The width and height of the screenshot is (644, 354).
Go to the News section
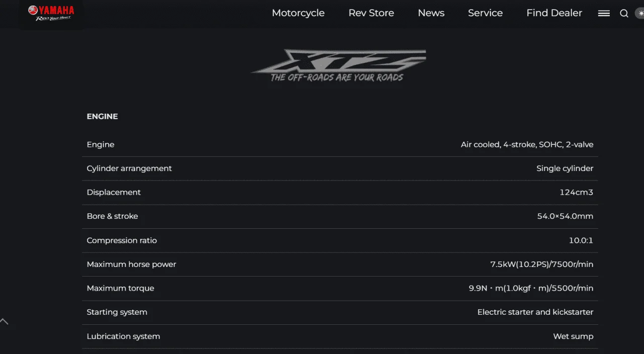coord(431,13)
